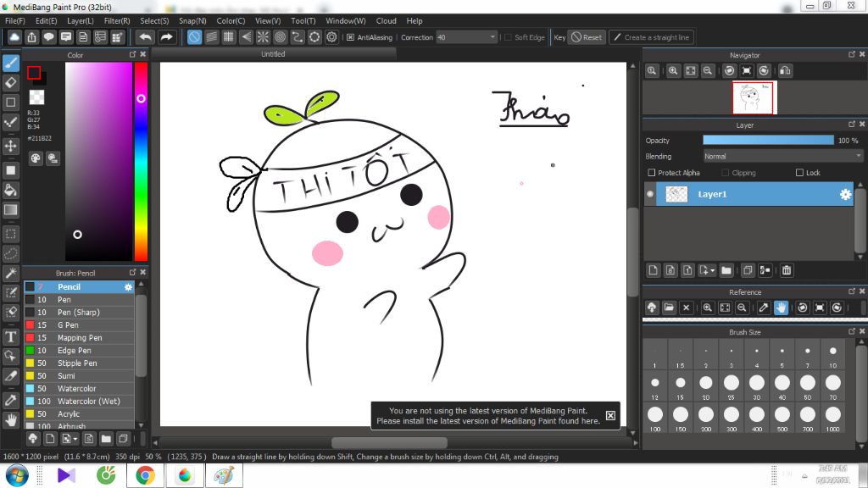Toggle the Hand tool in Reference panel
Viewport: 868px width, 488px height.
781,308
